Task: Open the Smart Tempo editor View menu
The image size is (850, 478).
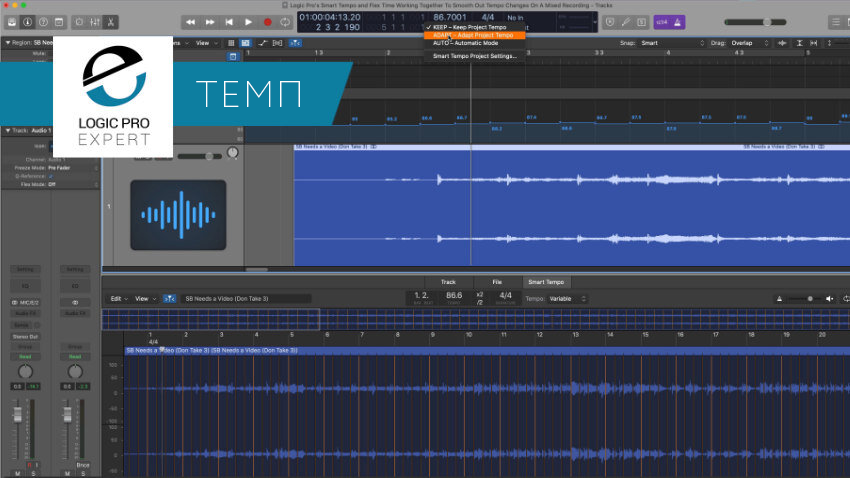Action: pyautogui.click(x=145, y=299)
